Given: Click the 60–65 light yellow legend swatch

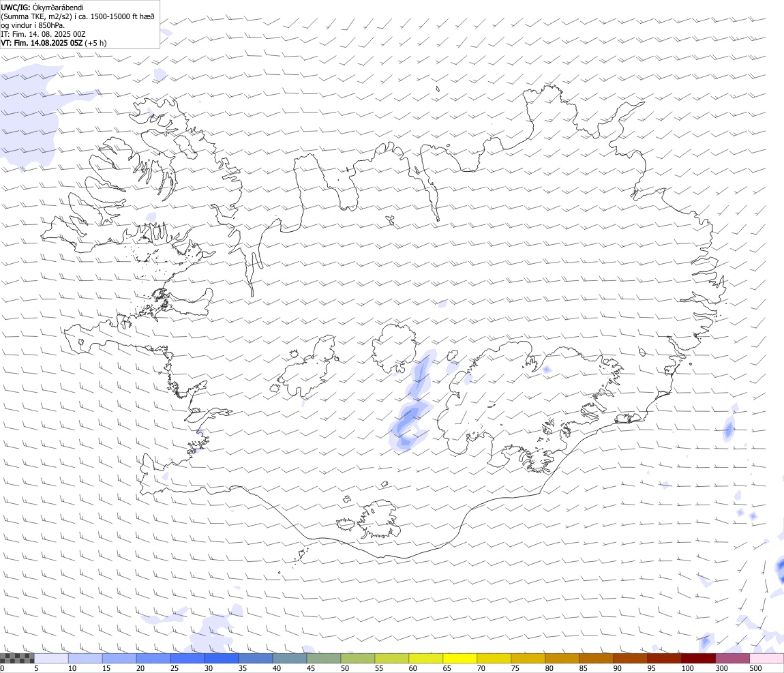Looking at the screenshot, I should click(426, 658).
